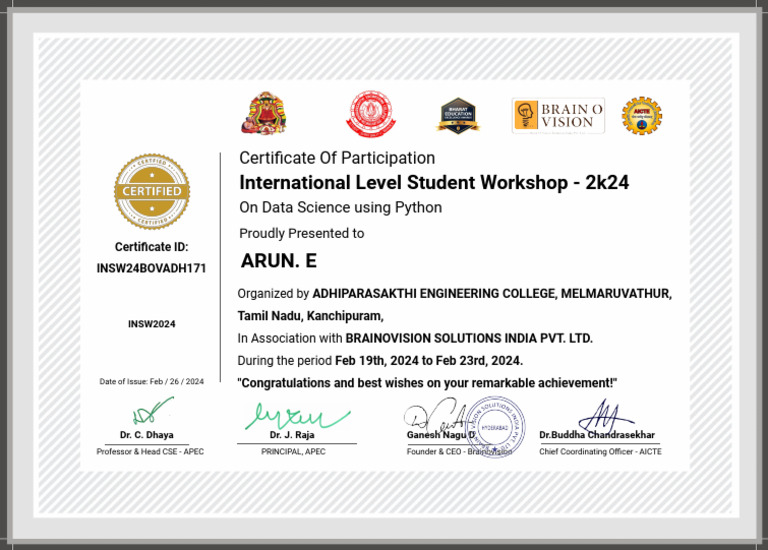Click 'International Level Student Workshop - 2k24' title
Viewport: 768px width, 550px height.
[434, 183]
